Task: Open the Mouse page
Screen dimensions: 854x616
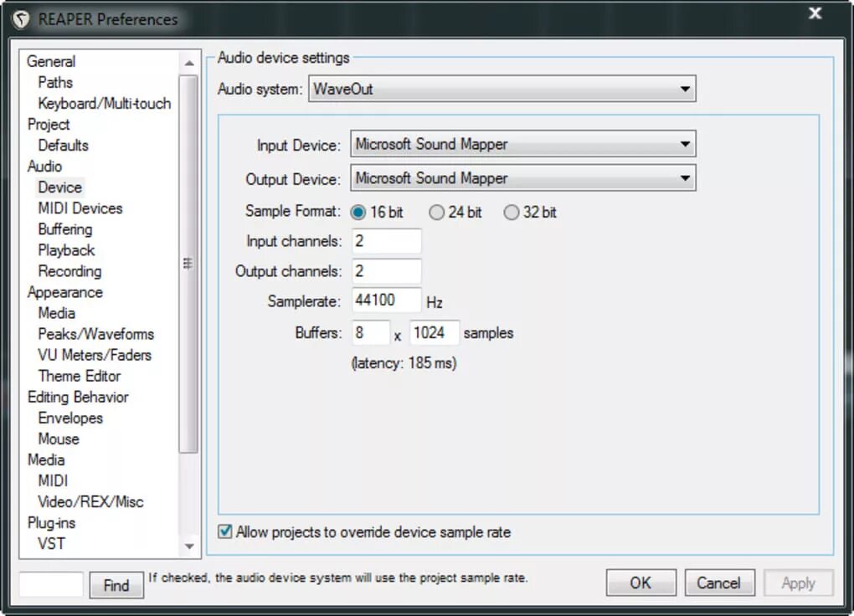Action: point(59,439)
